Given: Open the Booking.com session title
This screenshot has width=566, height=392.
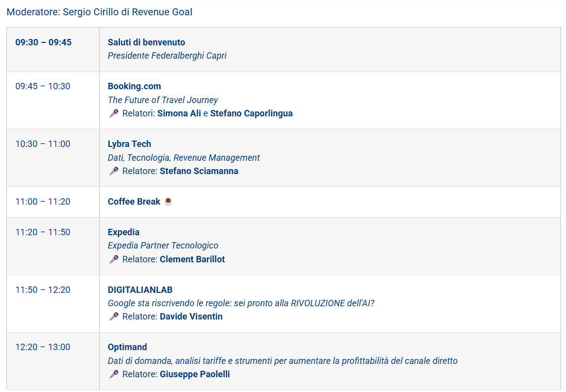Looking at the screenshot, I should pos(134,86).
